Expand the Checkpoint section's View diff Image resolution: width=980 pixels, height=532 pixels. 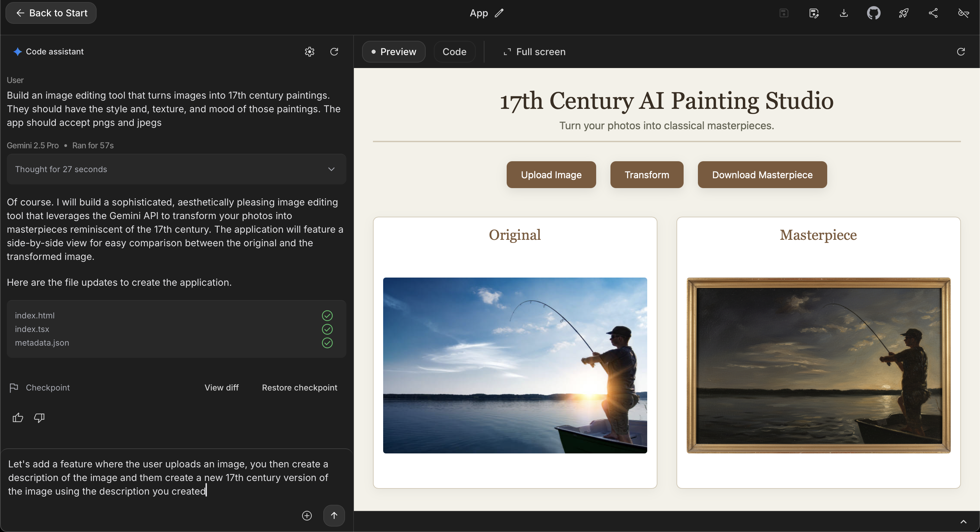pos(222,387)
